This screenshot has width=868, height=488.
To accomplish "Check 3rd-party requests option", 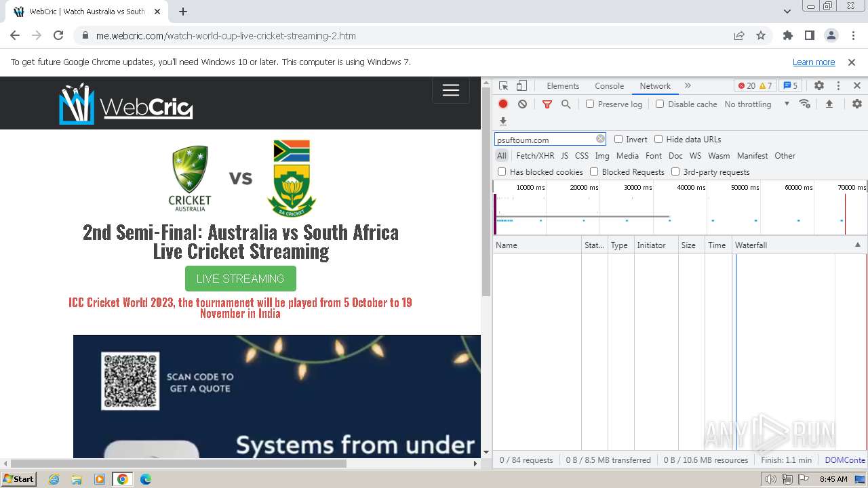I will pos(675,171).
